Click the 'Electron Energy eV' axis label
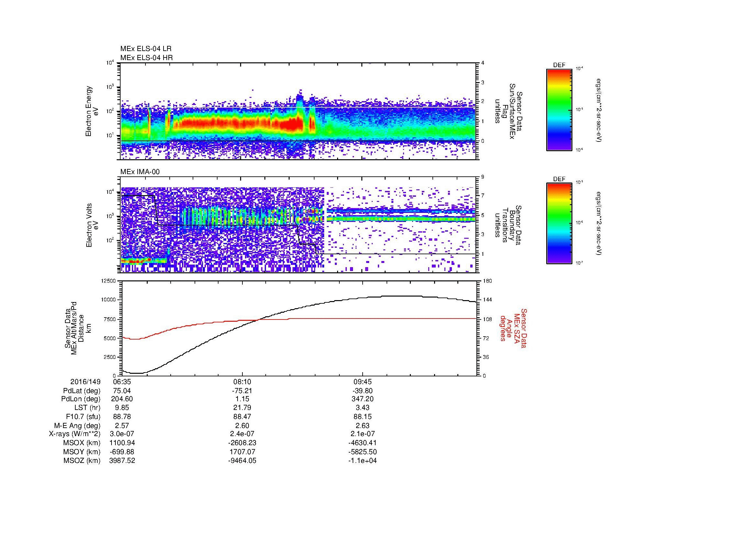Viewport: 756px width, 534px height. pyautogui.click(x=92, y=111)
